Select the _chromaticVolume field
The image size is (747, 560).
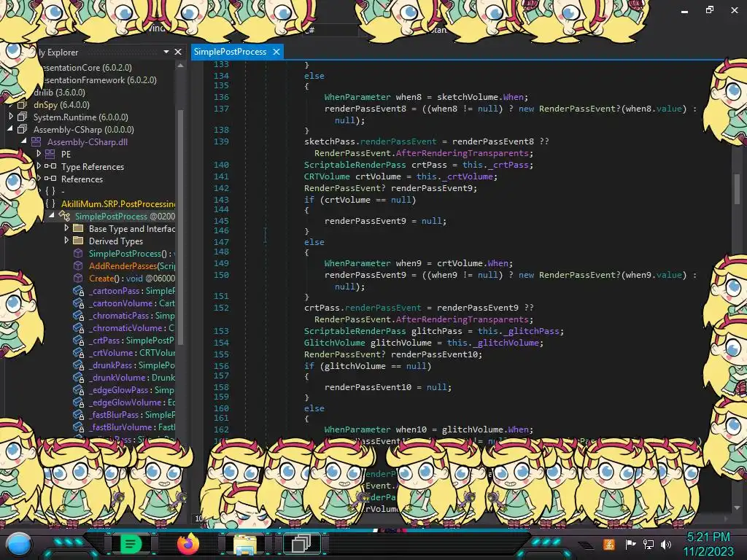tap(132, 327)
